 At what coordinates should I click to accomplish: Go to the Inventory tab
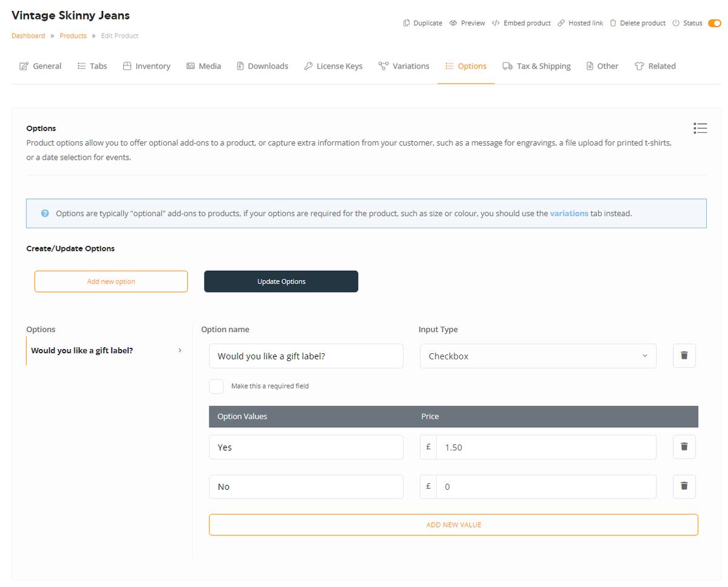click(146, 66)
